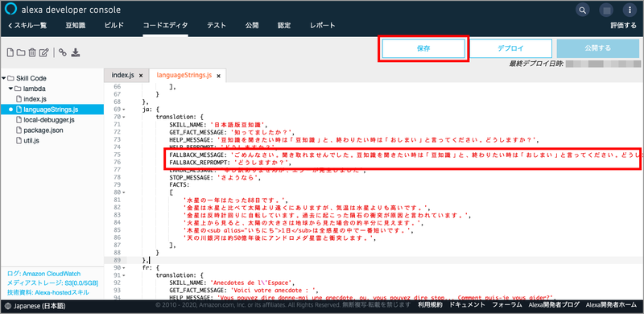This screenshot has height=314, width=644.
Task: Click the link icon in editor toolbar
Action: [63, 52]
